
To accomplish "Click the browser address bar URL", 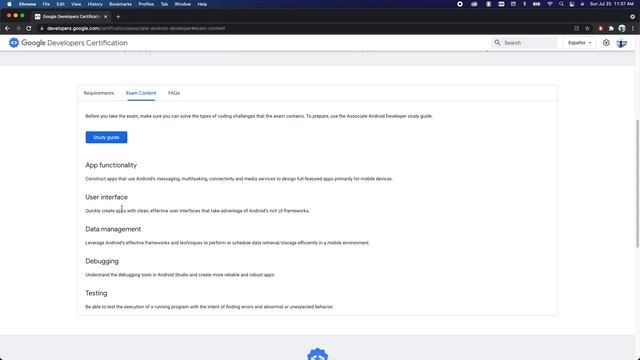I will (136, 29).
